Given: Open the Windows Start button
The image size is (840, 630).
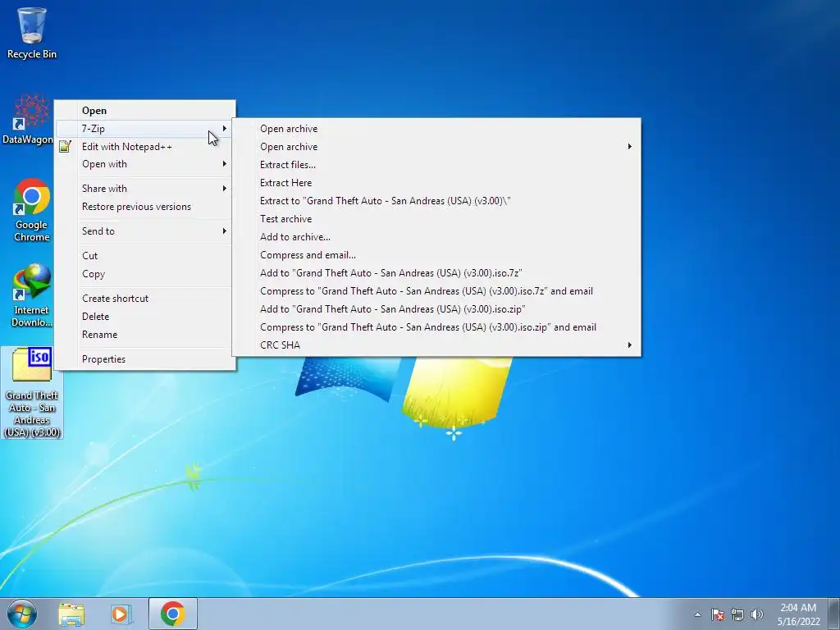Looking at the screenshot, I should tap(21, 614).
